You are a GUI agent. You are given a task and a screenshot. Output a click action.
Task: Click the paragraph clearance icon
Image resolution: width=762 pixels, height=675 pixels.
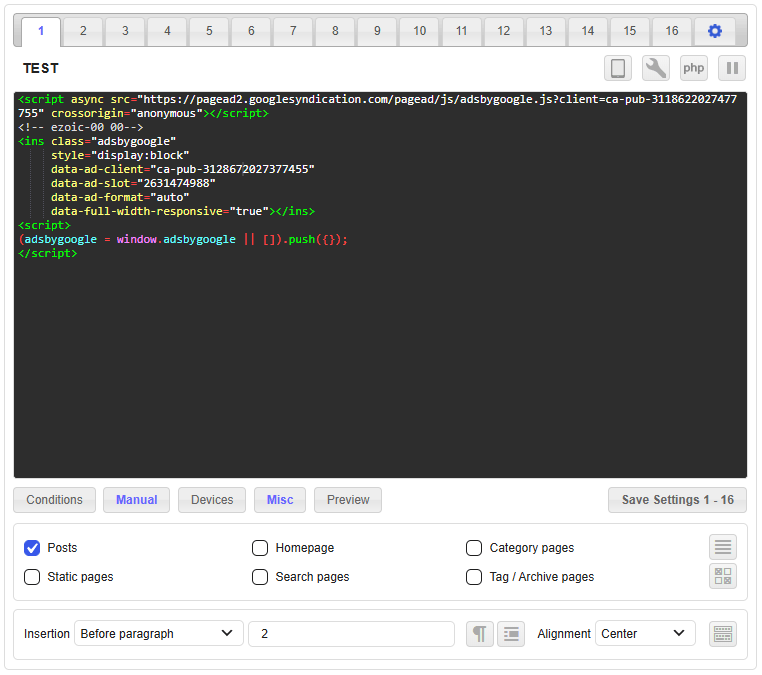click(x=511, y=634)
